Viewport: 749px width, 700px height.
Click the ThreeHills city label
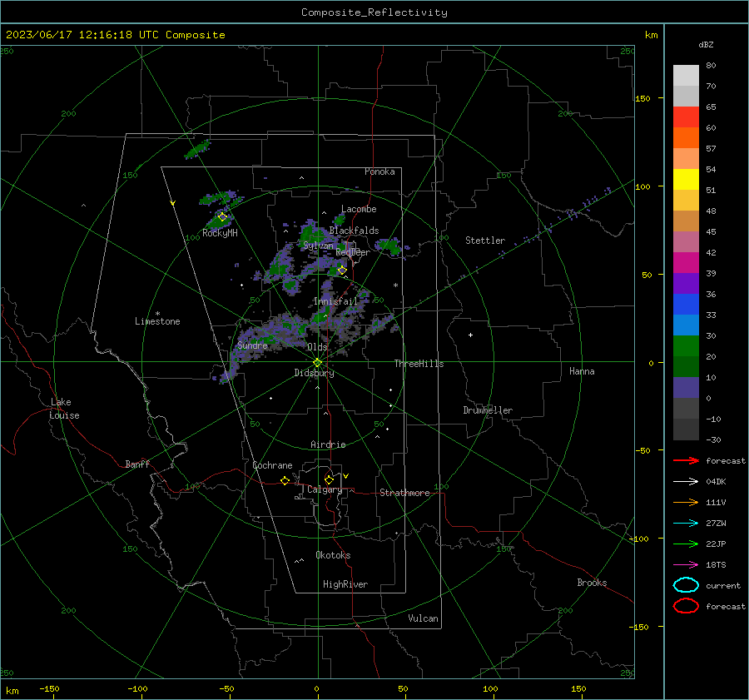coord(419,364)
